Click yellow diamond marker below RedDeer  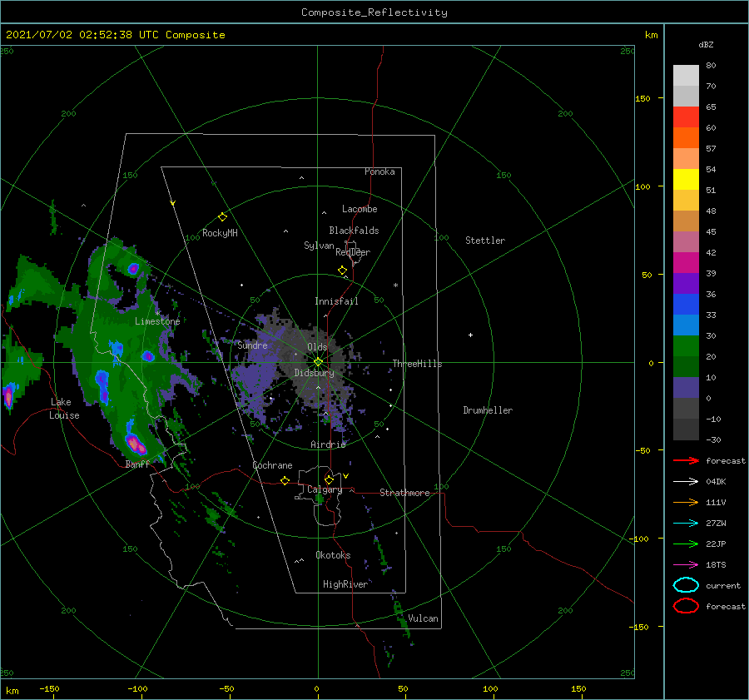point(342,271)
